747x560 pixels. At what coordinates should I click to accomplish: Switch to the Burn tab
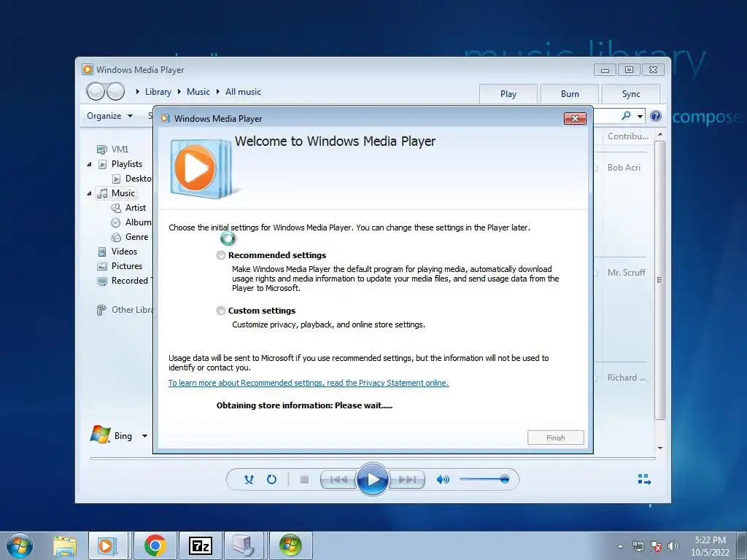coord(570,94)
